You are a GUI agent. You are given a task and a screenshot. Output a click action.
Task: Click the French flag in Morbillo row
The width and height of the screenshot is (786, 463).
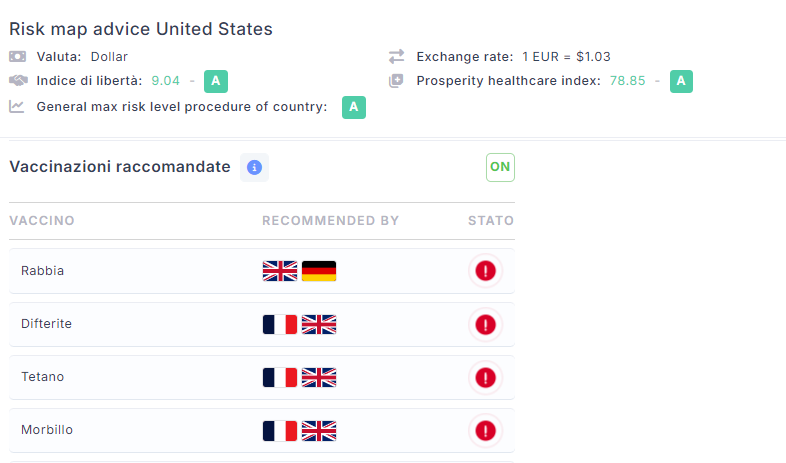point(280,430)
